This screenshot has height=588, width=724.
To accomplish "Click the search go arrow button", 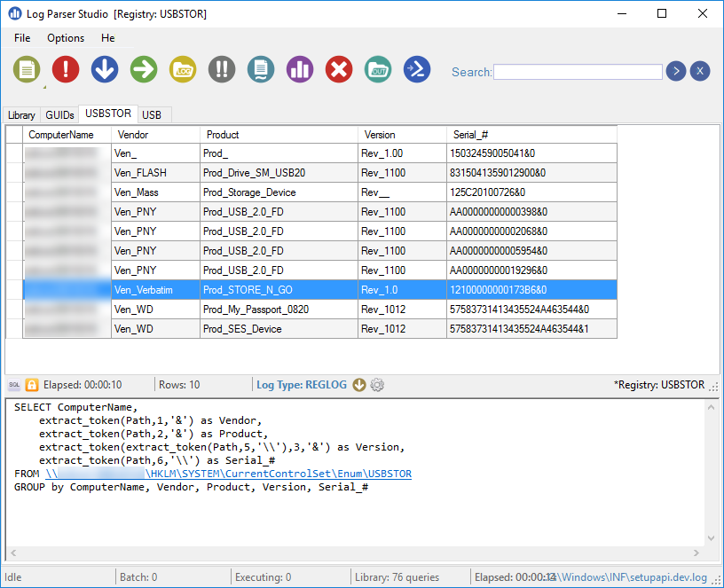I will [676, 71].
